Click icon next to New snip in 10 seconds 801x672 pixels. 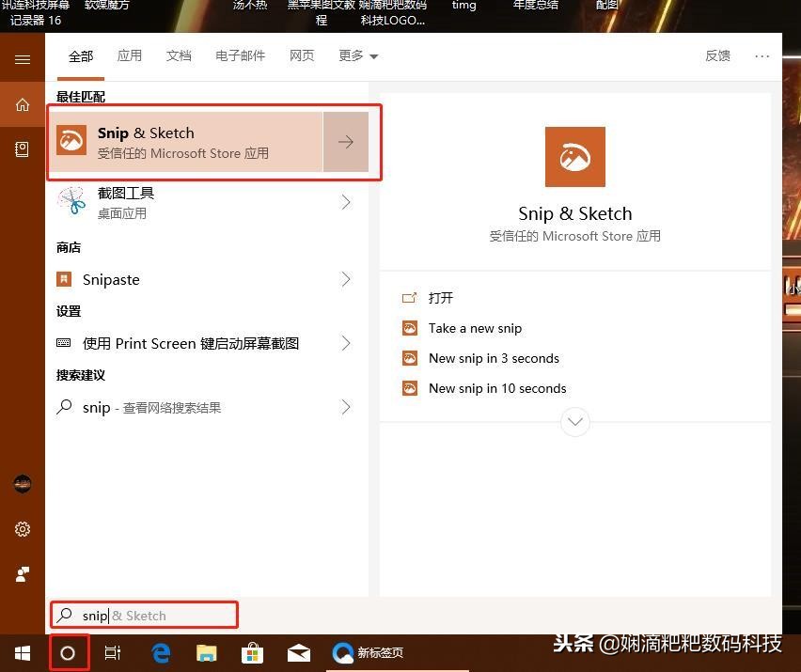(x=410, y=388)
